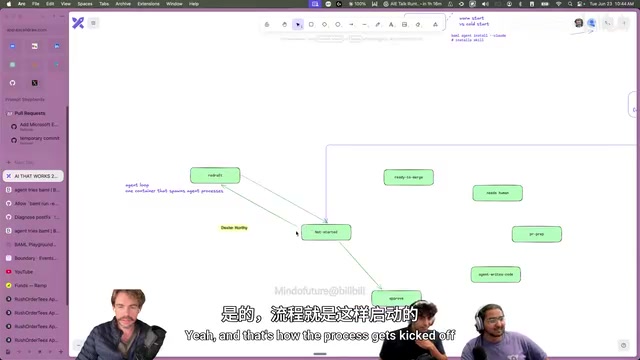Click the 'agent loop' canvas note
The height and width of the screenshot is (360, 640).
point(174,188)
